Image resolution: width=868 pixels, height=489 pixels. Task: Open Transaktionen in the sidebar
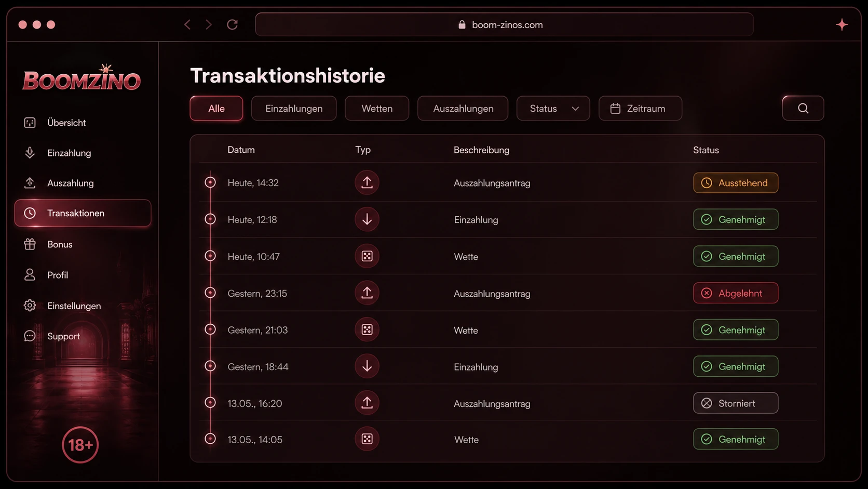click(83, 213)
